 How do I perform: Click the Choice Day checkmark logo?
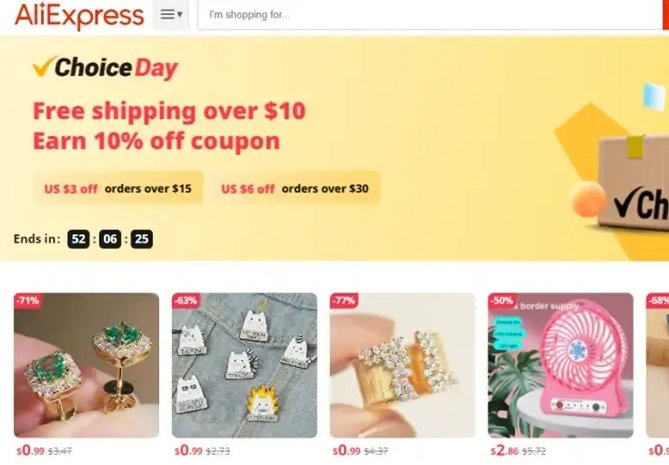click(x=105, y=67)
